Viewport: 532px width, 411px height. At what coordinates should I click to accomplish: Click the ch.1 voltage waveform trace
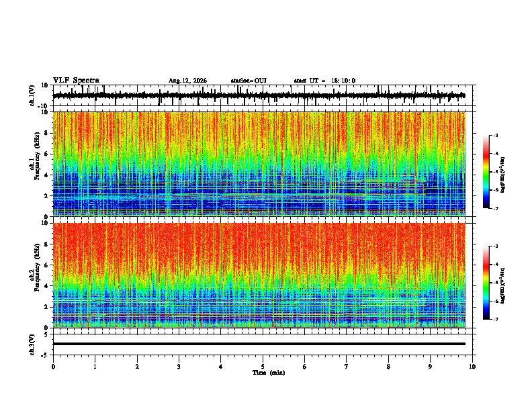click(x=259, y=95)
